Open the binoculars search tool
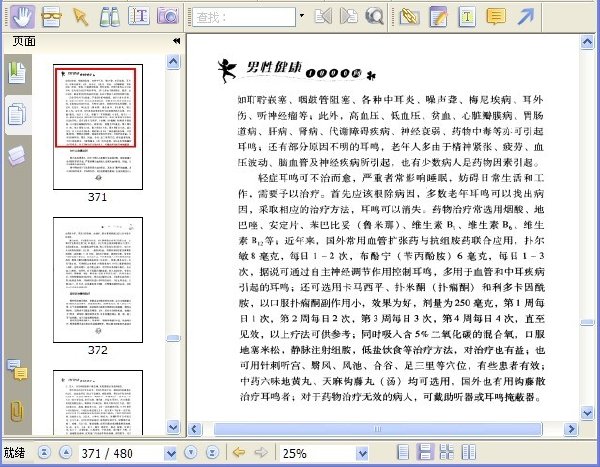600x467 pixels. click(109, 17)
